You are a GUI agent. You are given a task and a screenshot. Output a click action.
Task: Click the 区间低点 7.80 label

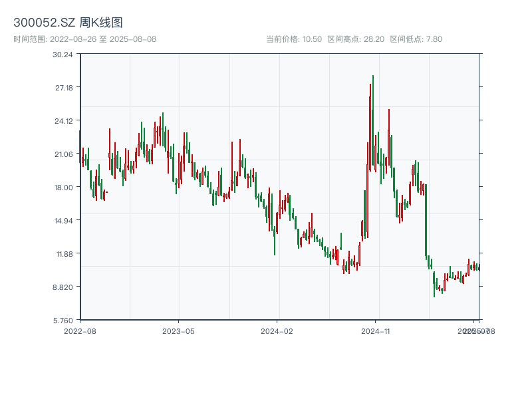[x=416, y=39]
